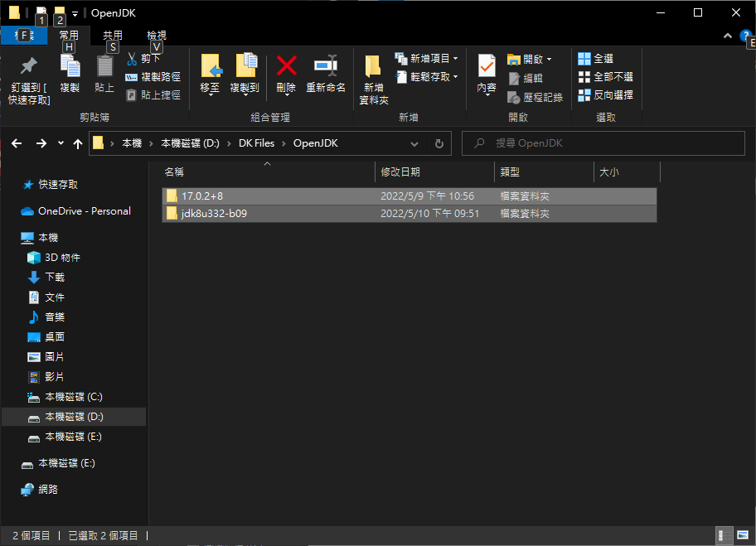Show recent locations dropdown arrow
Image resolution: width=756 pixels, height=546 pixels.
pos(61,143)
